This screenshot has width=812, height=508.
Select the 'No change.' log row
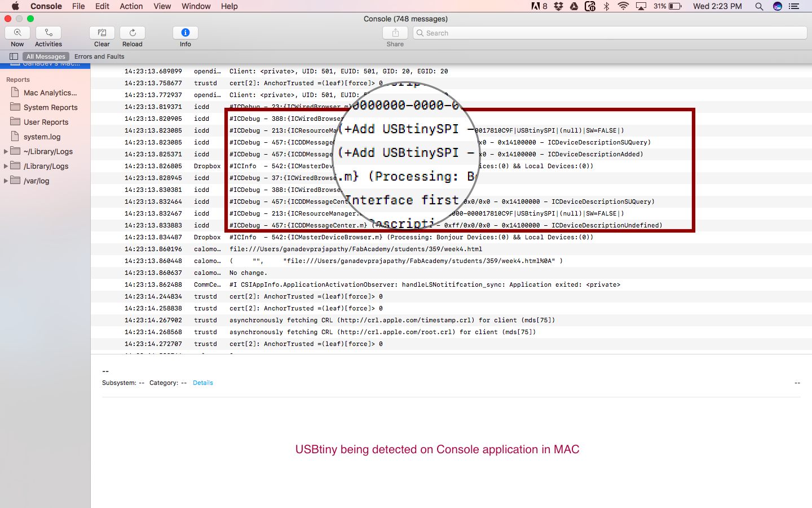point(451,273)
